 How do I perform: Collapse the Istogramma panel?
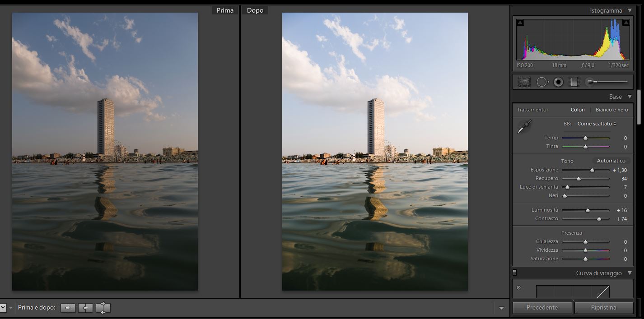(x=630, y=10)
